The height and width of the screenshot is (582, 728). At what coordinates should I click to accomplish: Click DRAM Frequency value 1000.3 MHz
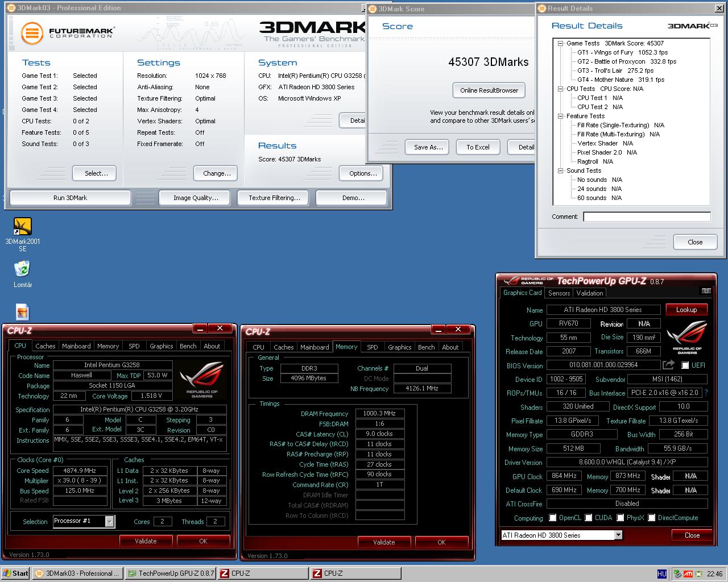(379, 414)
